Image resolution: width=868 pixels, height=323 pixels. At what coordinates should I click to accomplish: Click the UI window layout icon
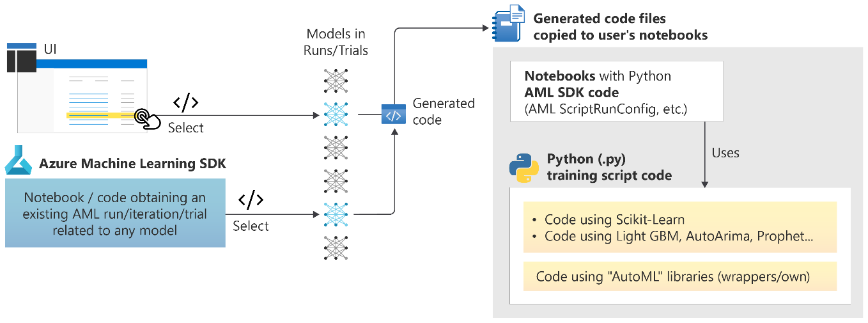coord(21,58)
